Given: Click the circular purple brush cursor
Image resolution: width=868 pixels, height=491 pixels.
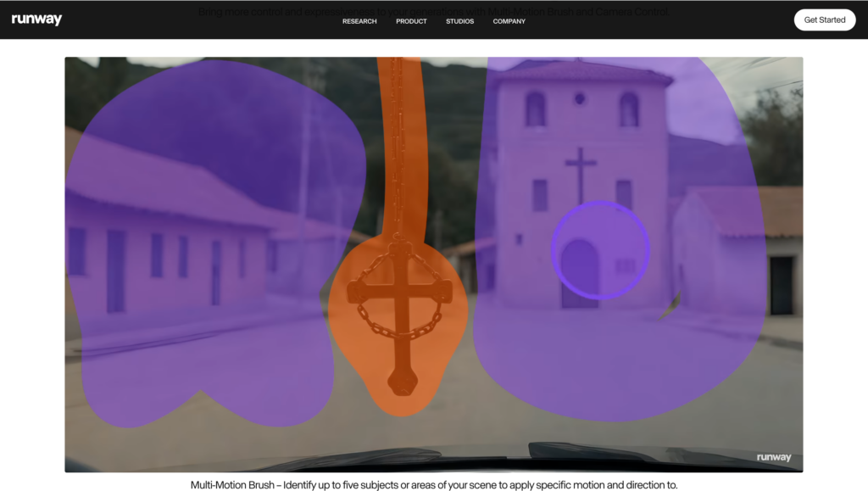Looking at the screenshot, I should [600, 249].
